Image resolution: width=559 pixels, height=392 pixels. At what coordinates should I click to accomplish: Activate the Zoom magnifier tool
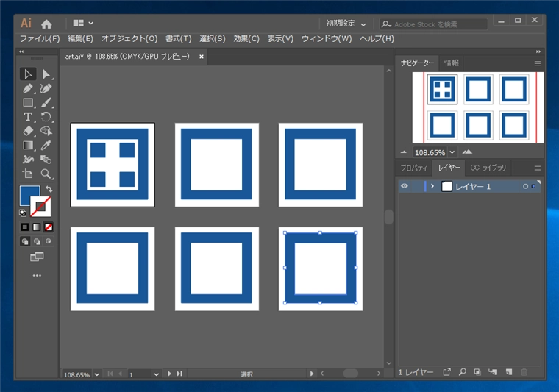pyautogui.click(x=46, y=174)
